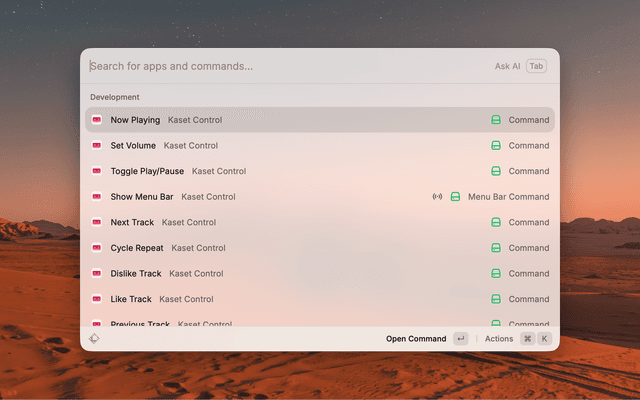Click the green command icon on Next Track row
Image resolution: width=640 pixels, height=400 pixels.
click(x=495, y=223)
